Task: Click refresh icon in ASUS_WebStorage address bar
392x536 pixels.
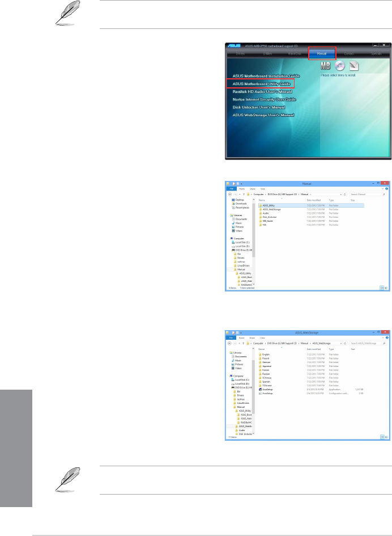Action: 346,343
